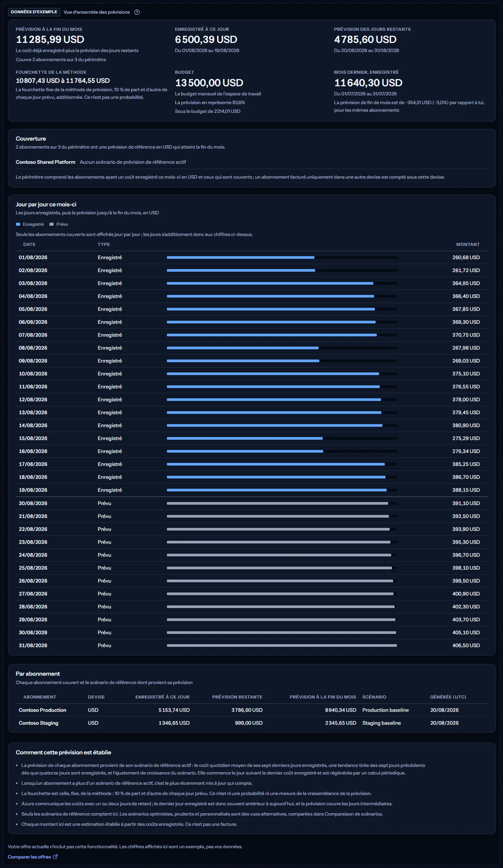The image size is (503, 868).
Task: Select the 11 285,99 USD end-of-month forecast value
Action: [x=50, y=40]
